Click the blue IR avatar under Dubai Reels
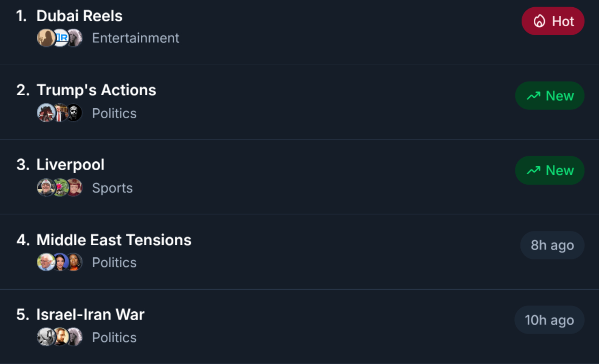Viewport: 599px width, 364px height. point(61,38)
